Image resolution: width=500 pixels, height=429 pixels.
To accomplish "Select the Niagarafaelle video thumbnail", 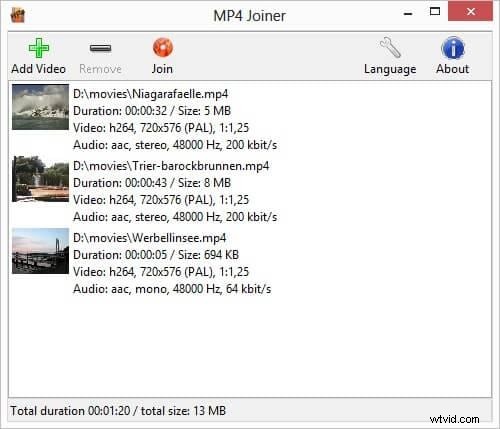I will (x=40, y=107).
